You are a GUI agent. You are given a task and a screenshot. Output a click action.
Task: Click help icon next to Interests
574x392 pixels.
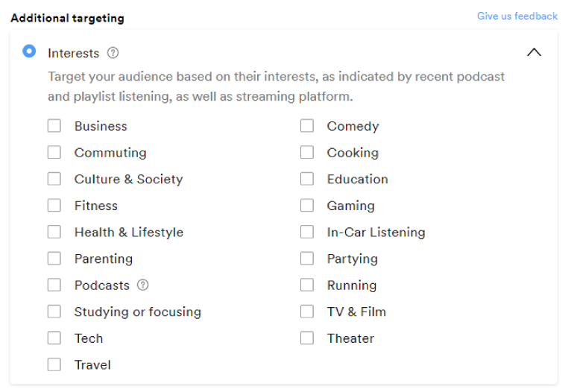(113, 53)
